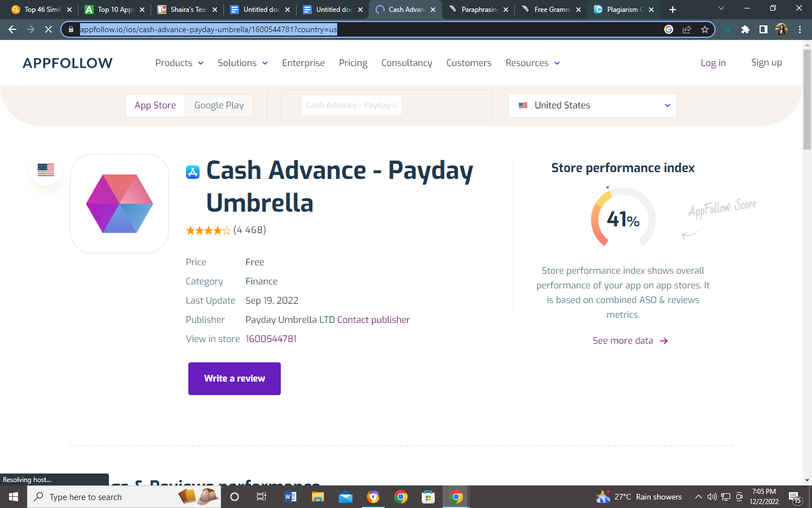Select the Google Play toggle
Viewport: 812px width, 508px height.
pyautogui.click(x=219, y=106)
